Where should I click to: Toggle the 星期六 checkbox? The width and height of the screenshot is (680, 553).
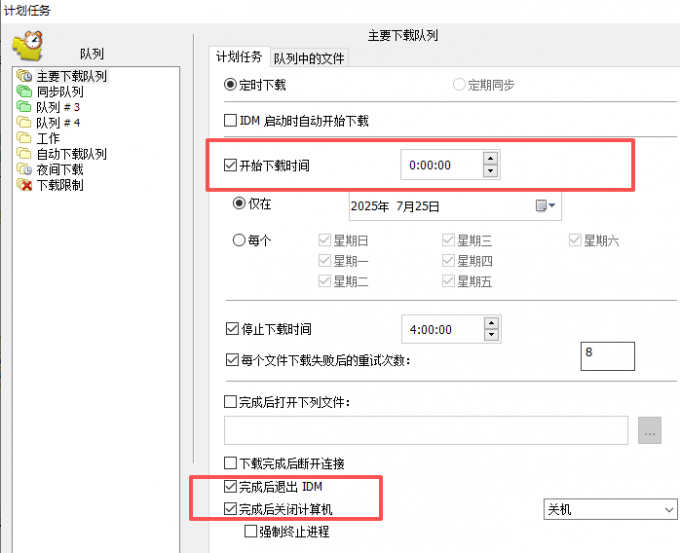click(575, 240)
